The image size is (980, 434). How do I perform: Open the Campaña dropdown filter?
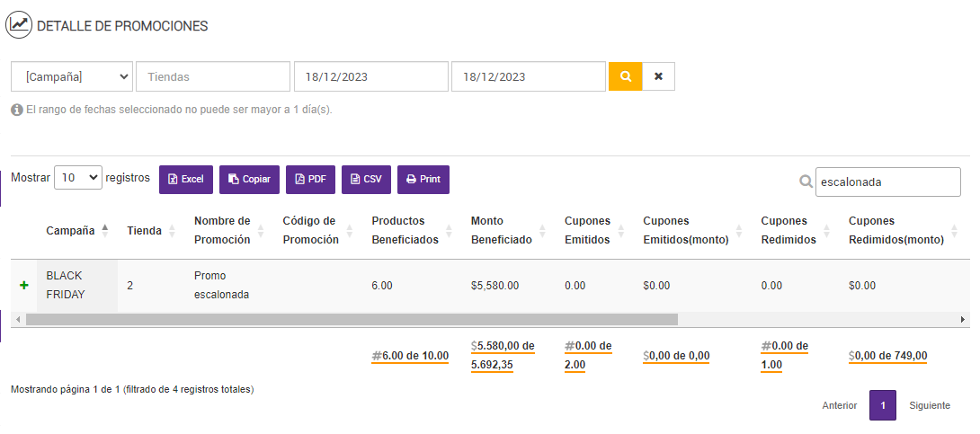tap(72, 76)
